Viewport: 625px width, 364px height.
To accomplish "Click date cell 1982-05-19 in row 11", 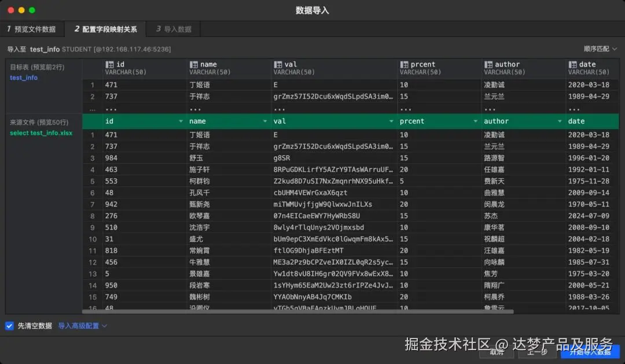I will [589, 251].
